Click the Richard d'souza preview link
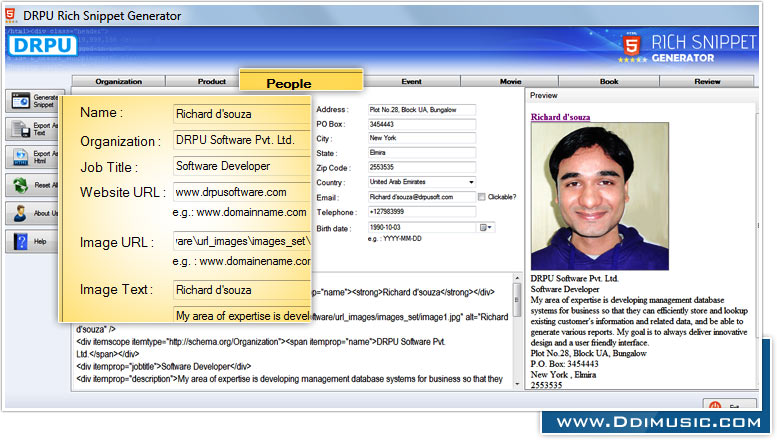This screenshot has height=440, width=777. [x=560, y=117]
